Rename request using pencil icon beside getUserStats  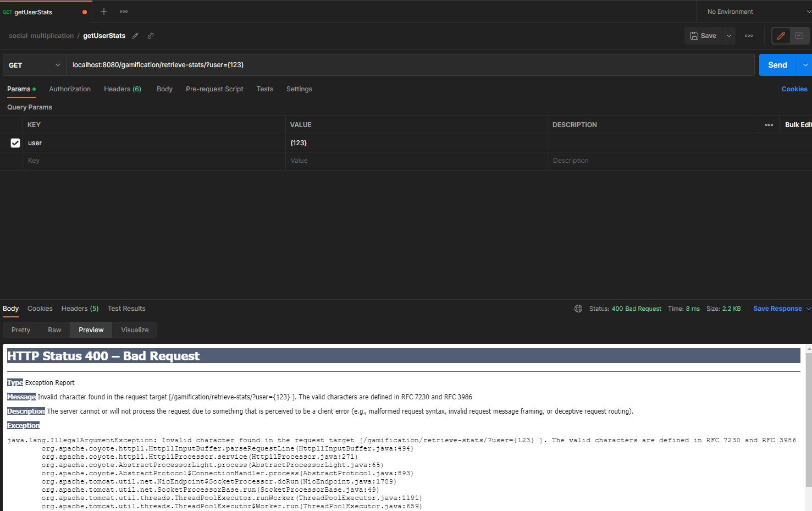click(x=135, y=36)
